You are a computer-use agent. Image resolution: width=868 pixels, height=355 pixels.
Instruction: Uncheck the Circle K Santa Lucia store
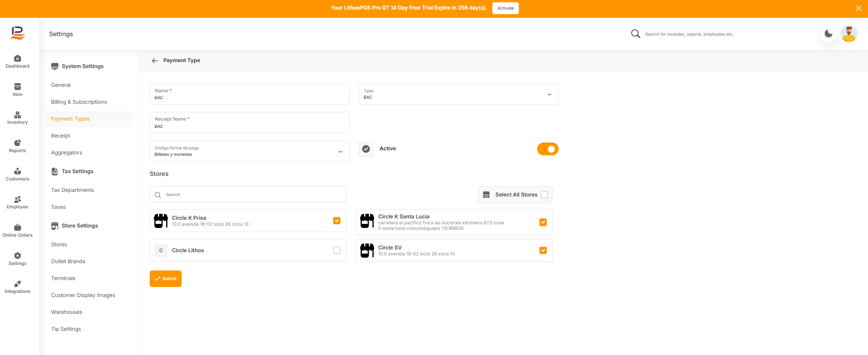pos(543,222)
